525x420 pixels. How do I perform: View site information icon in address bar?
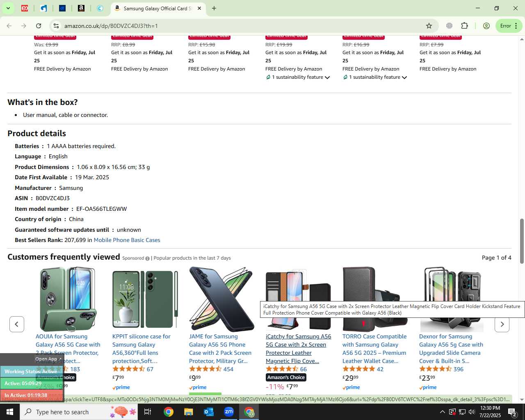pos(56,26)
